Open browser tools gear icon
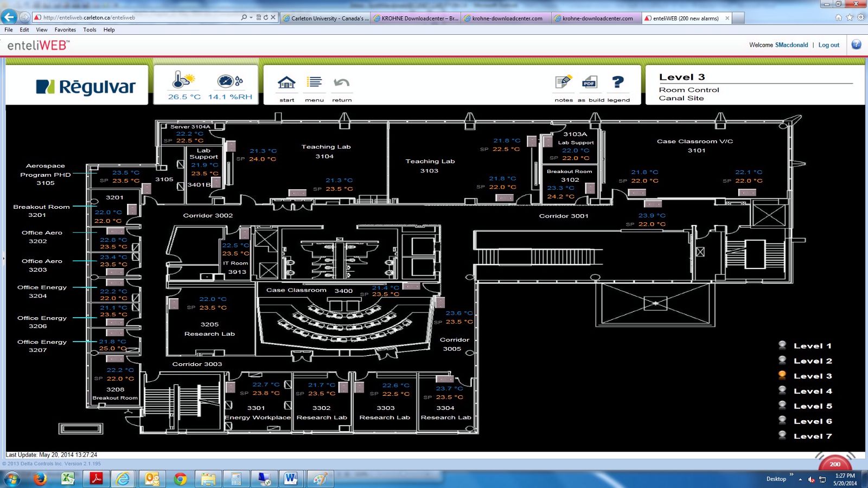Image resolution: width=868 pixels, height=488 pixels. pos(860,17)
